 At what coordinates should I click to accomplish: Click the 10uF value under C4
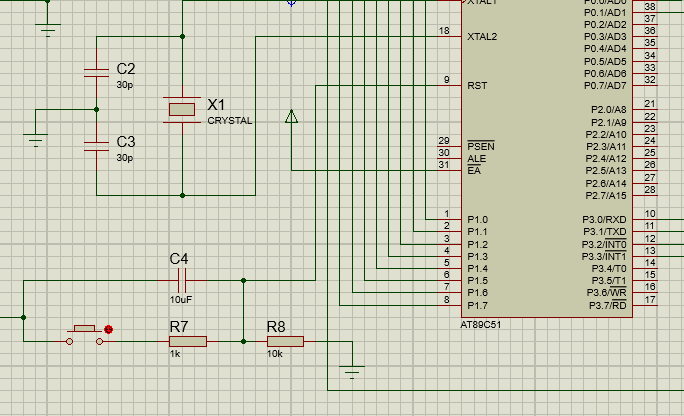point(181,299)
